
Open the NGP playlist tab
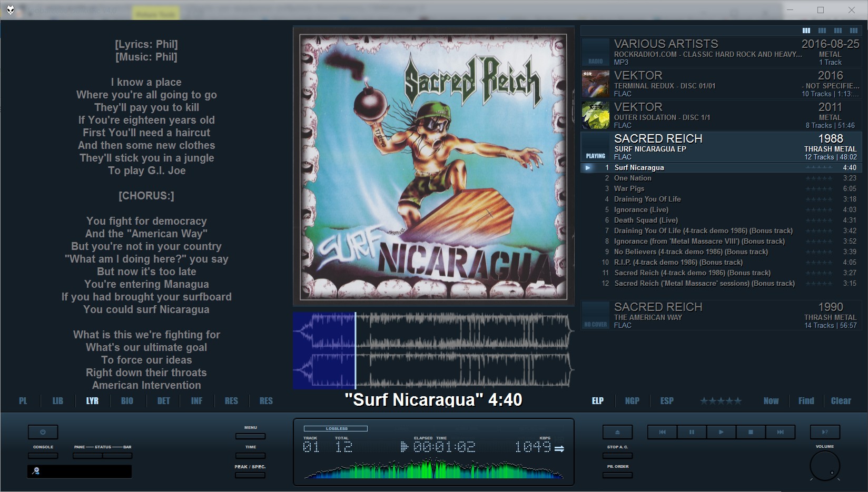[x=632, y=401]
